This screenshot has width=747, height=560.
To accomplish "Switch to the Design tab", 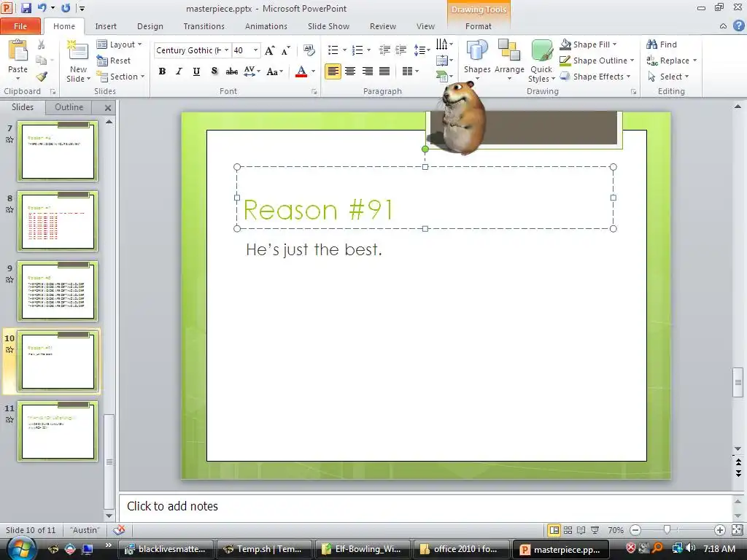I will tap(150, 26).
